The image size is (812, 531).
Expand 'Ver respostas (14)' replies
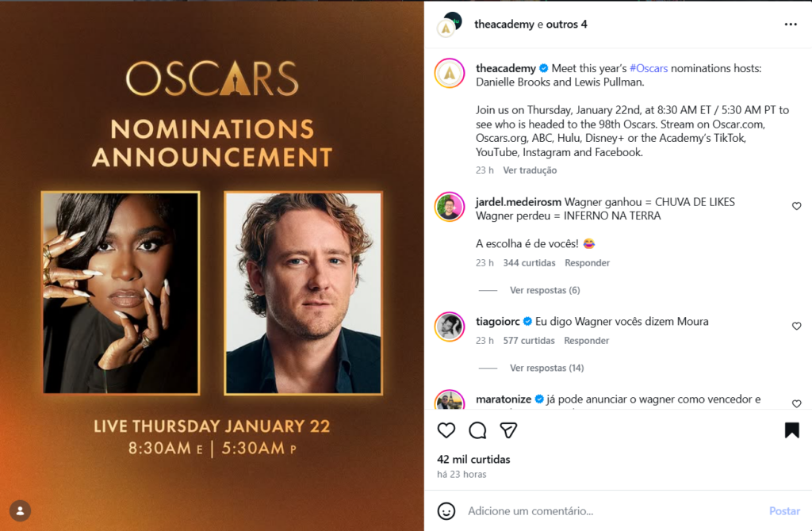tap(546, 368)
